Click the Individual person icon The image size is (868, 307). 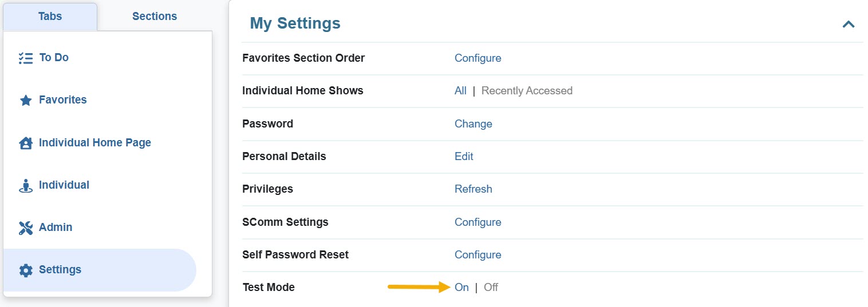(26, 186)
